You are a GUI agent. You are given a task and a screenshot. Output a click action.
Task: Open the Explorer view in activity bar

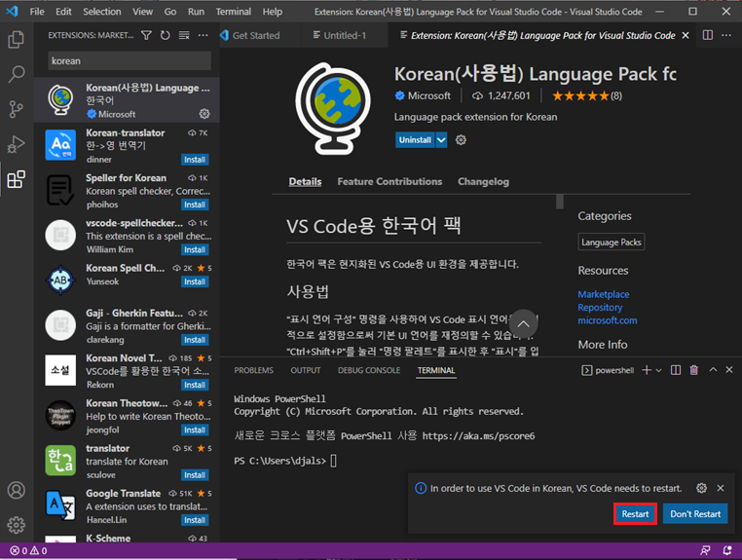pyautogui.click(x=17, y=39)
